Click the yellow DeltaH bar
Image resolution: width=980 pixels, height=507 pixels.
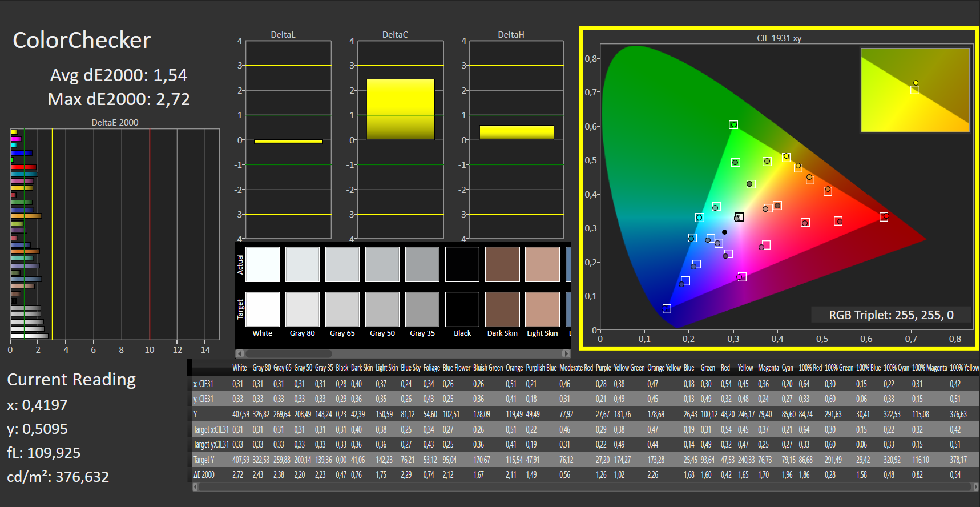coord(517,133)
